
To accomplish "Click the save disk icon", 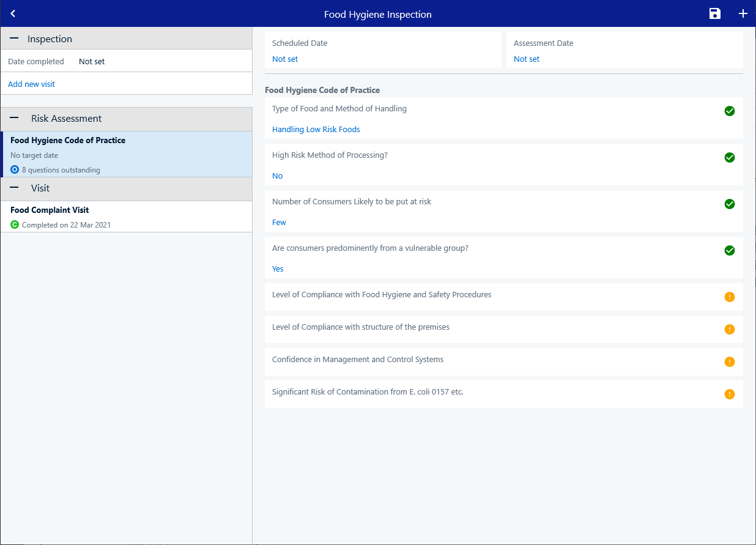I will 714,13.
